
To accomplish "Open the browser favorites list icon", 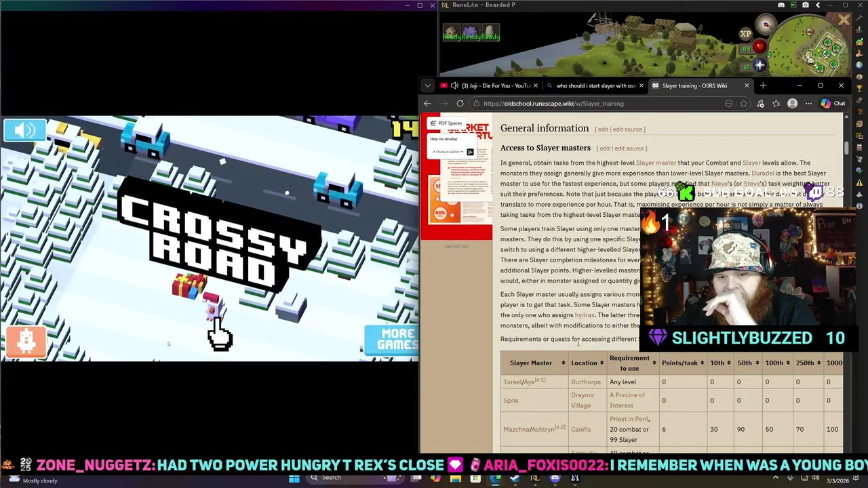I will coord(776,104).
